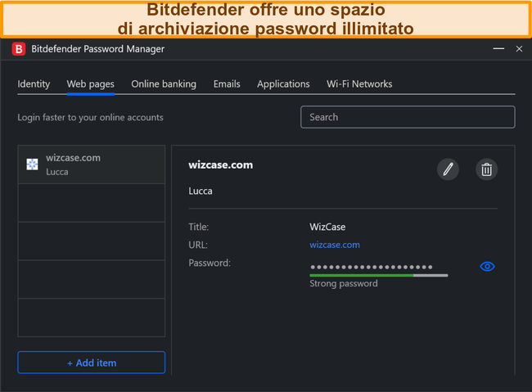Click the URL: field label
The image size is (532, 392).
click(x=198, y=245)
